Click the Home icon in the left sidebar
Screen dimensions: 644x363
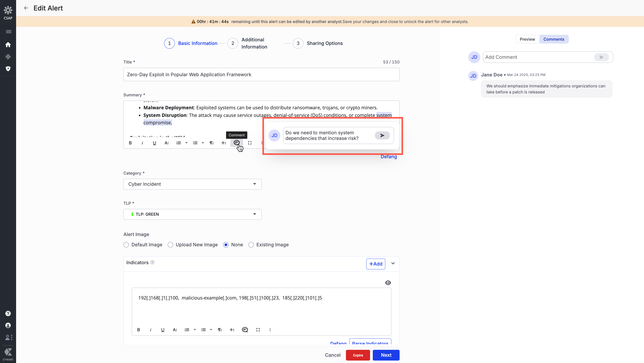click(x=8, y=45)
